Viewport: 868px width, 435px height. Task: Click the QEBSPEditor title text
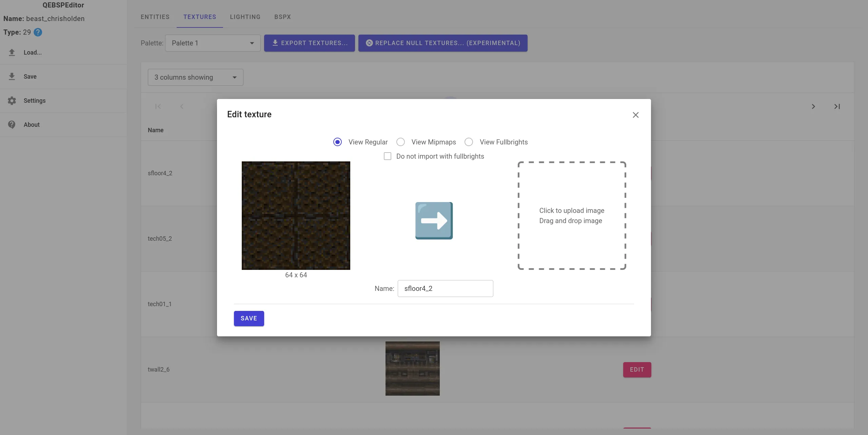(x=63, y=5)
